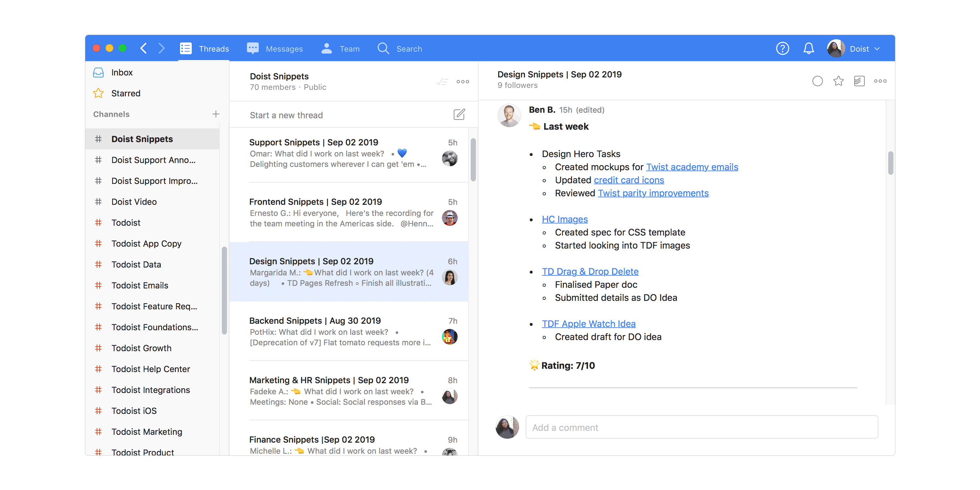Open the TD Drag & Drop Delete link
Screen dimensions: 980x490
[x=590, y=272]
